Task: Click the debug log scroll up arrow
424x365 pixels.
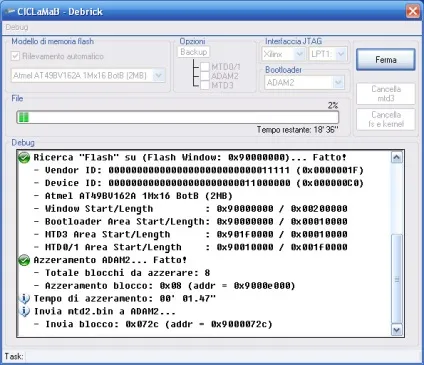Action: (397, 157)
